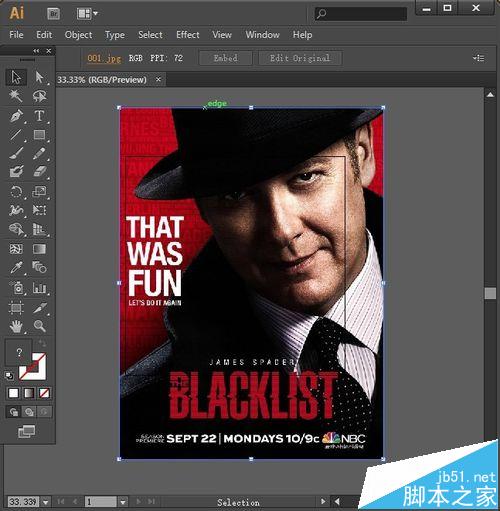Screen dimensions: 500x511
Task: Select the Rectangle tool
Action: click(x=39, y=135)
